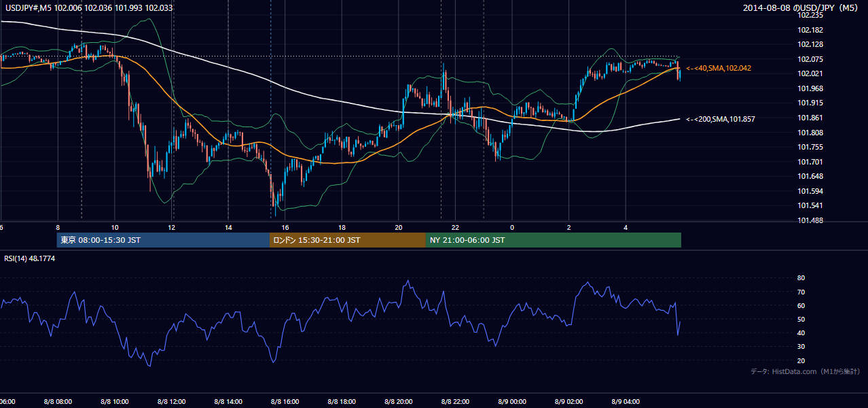Click the hour 20 label under the chart
Viewport: 868px width, 408px height.
(x=399, y=228)
